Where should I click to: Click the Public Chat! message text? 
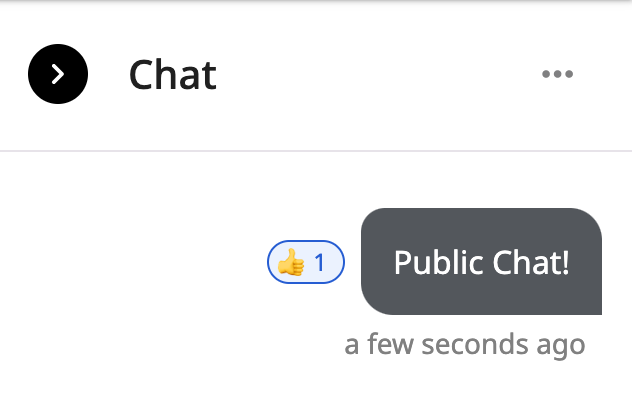(x=481, y=262)
